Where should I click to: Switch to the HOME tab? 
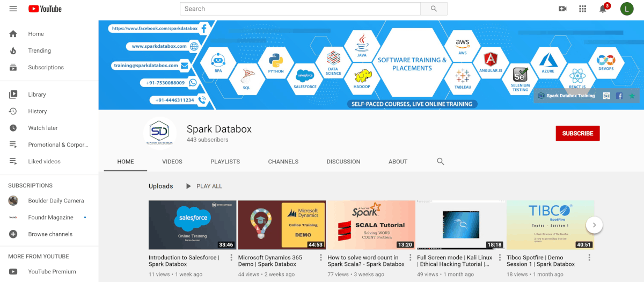(126, 161)
